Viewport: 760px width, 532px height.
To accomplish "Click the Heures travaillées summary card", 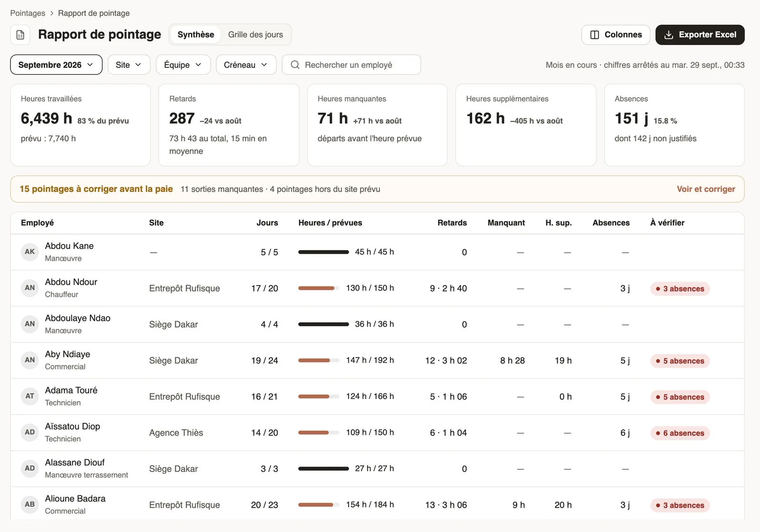I will [x=81, y=125].
